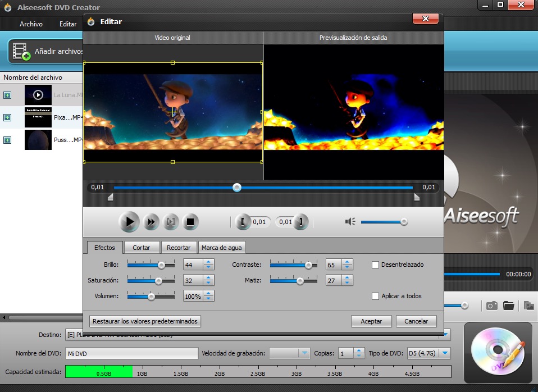The width and height of the screenshot is (538, 392).
Task: Click the Contraste slider handle
Action: point(308,265)
